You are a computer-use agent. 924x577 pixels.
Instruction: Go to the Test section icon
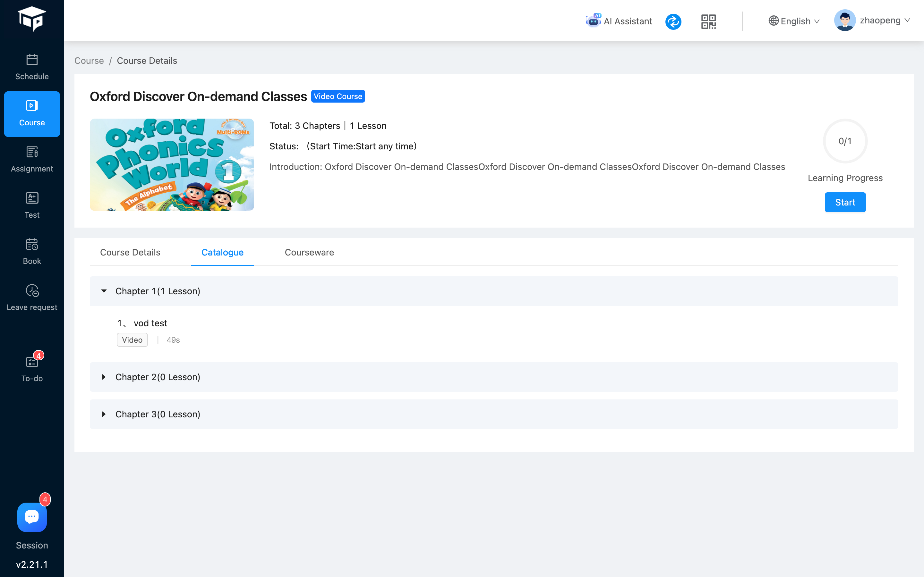(x=32, y=198)
